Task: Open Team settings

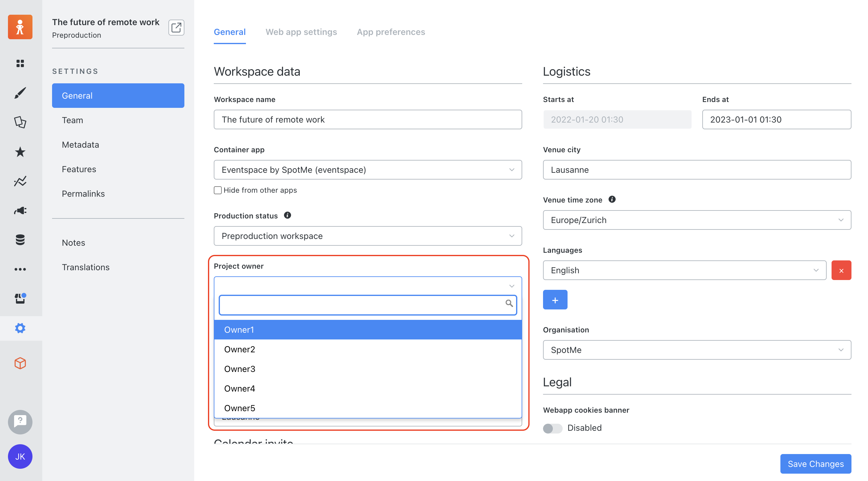Action: pyautogui.click(x=118, y=120)
